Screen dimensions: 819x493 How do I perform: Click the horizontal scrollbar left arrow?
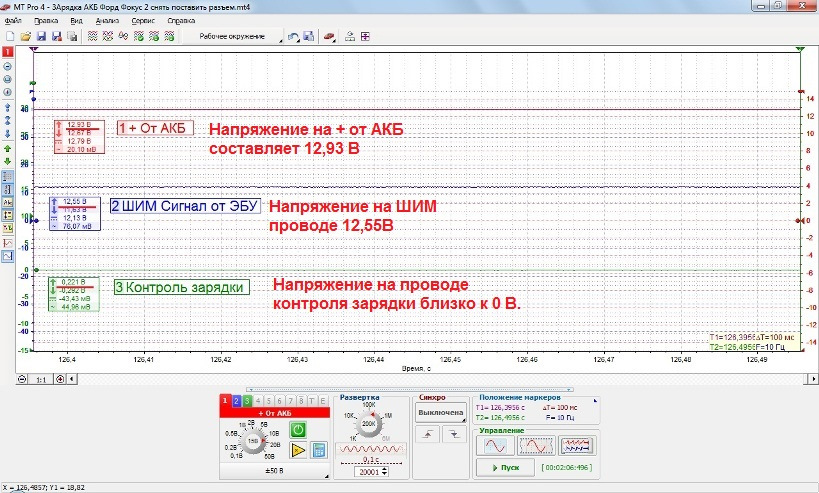[72, 379]
